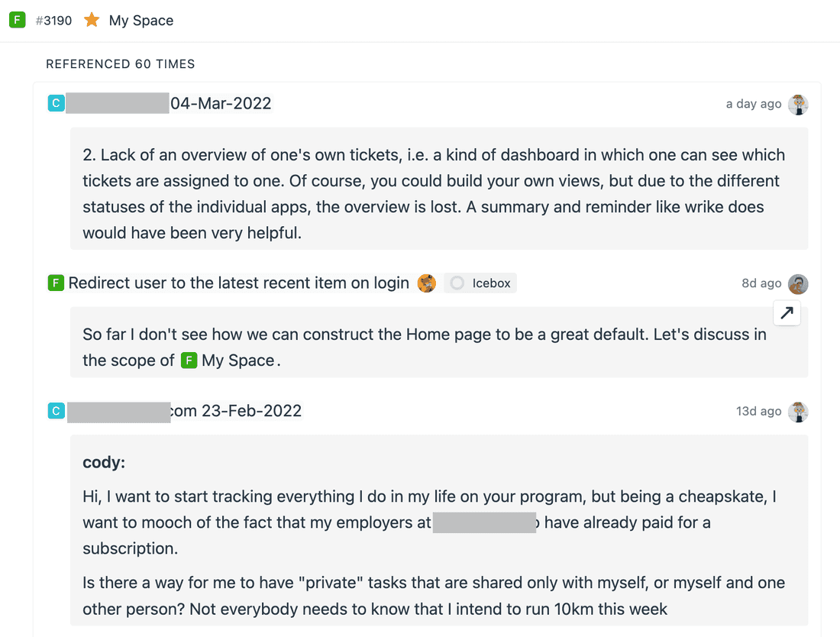Open the diagonal arrow icon to view the reference
840x637 pixels.
pos(787,313)
